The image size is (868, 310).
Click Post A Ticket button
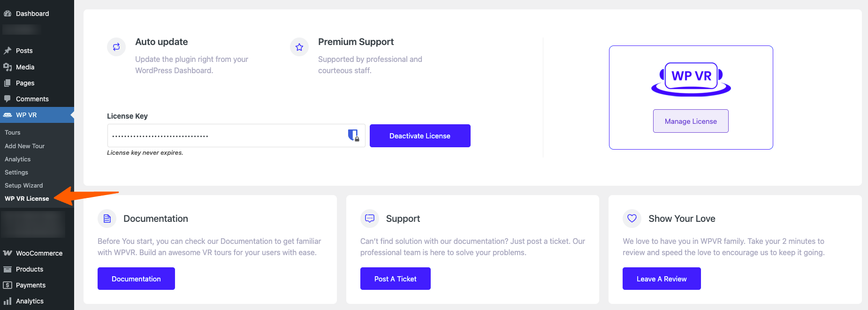tap(395, 279)
